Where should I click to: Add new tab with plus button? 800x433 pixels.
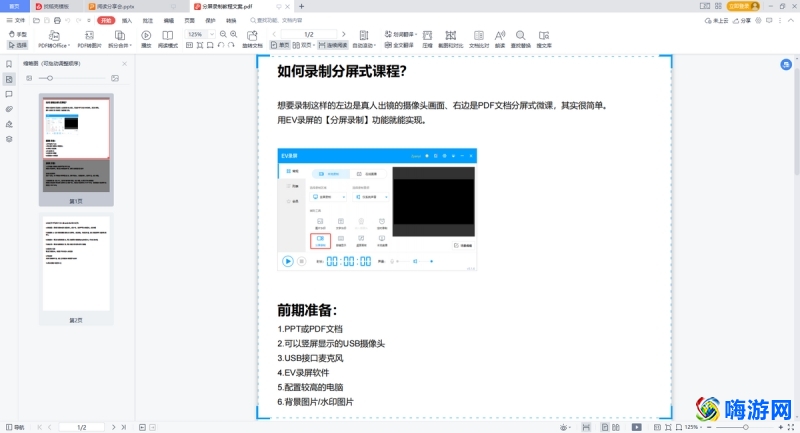[x=302, y=7]
